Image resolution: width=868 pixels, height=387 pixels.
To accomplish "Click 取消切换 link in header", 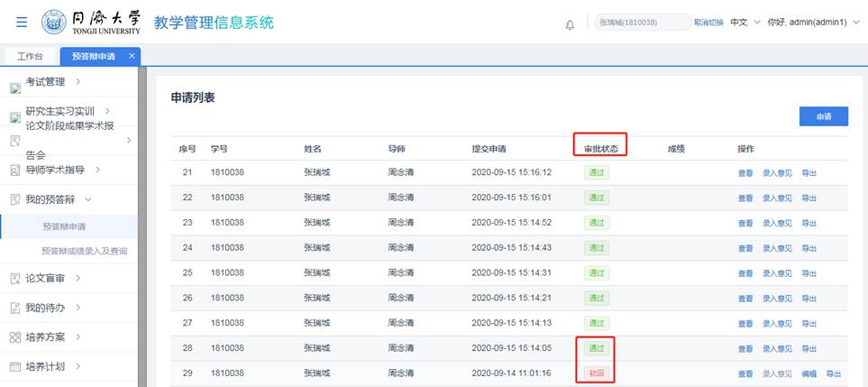I will [x=708, y=23].
